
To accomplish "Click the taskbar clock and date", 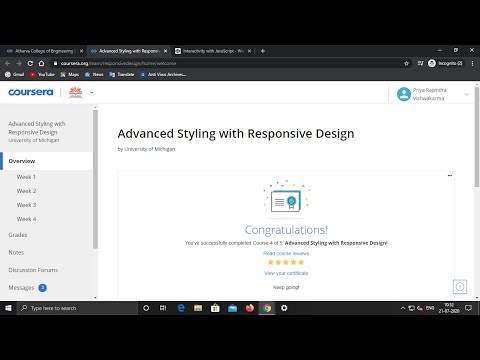I will (x=449, y=308).
